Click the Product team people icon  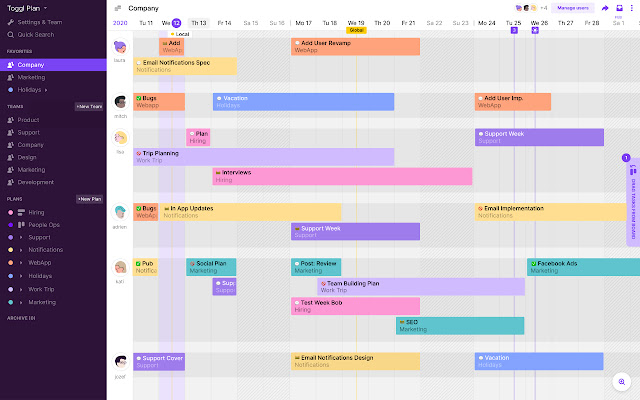click(11, 120)
